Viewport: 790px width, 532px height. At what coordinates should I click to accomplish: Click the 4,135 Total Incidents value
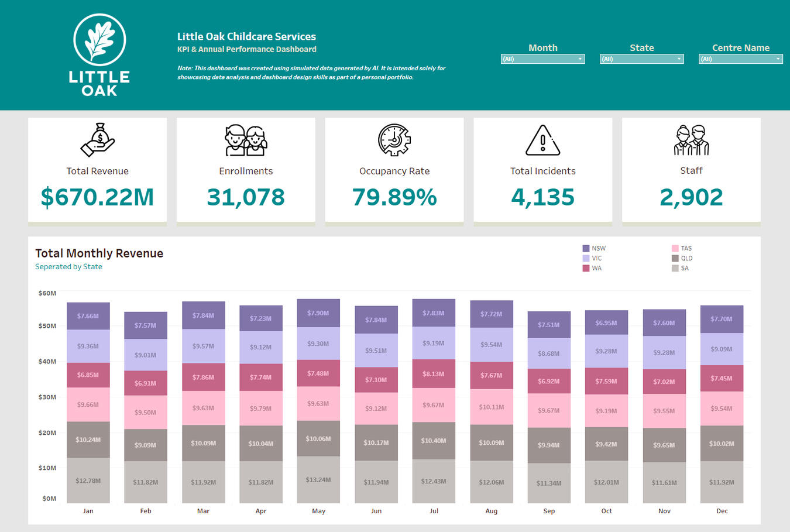click(542, 197)
